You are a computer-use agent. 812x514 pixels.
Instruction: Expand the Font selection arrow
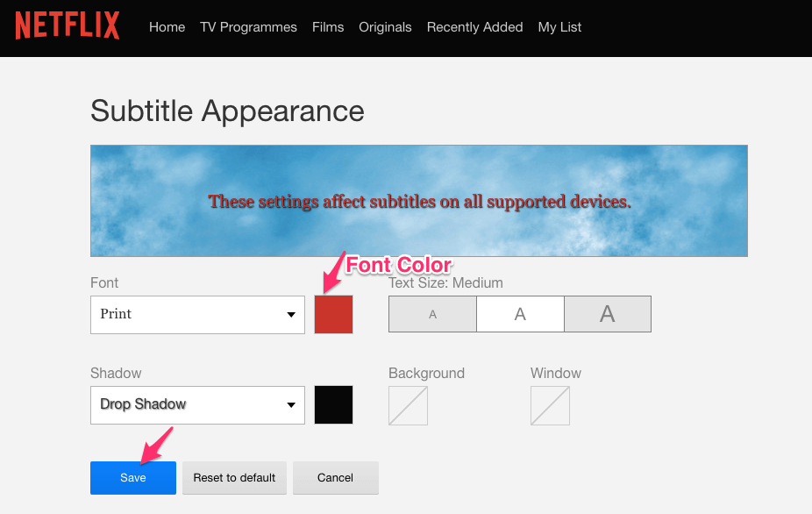tap(293, 315)
